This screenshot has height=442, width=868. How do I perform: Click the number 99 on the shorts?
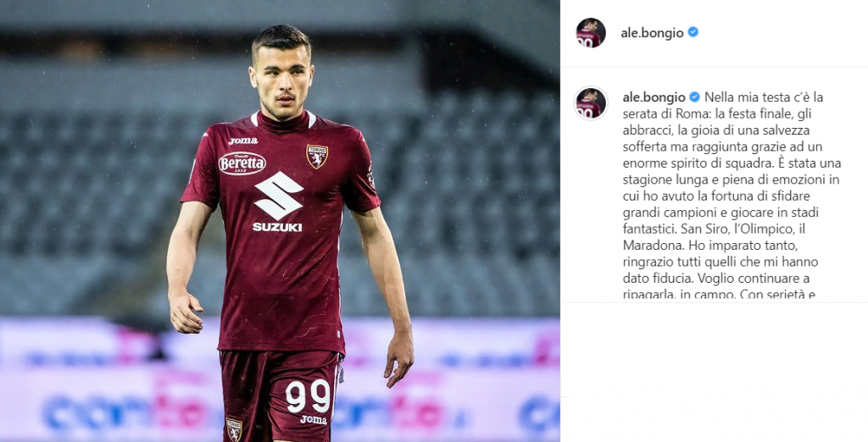[308, 396]
